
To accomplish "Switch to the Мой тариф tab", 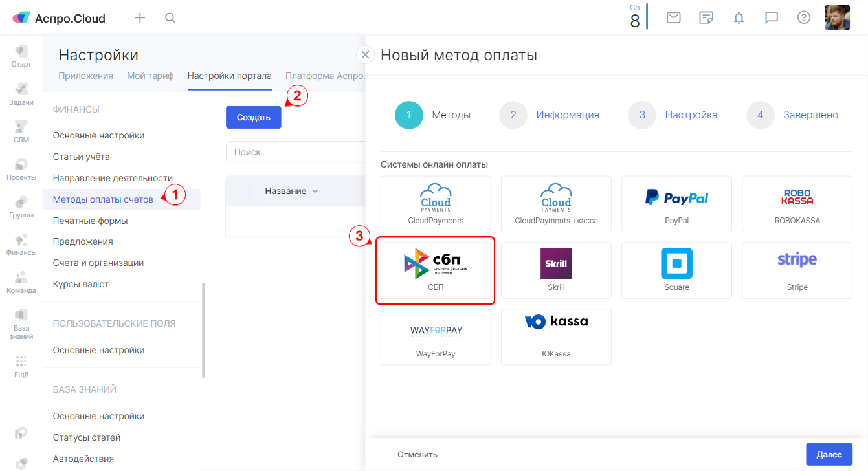I will pyautogui.click(x=150, y=76).
